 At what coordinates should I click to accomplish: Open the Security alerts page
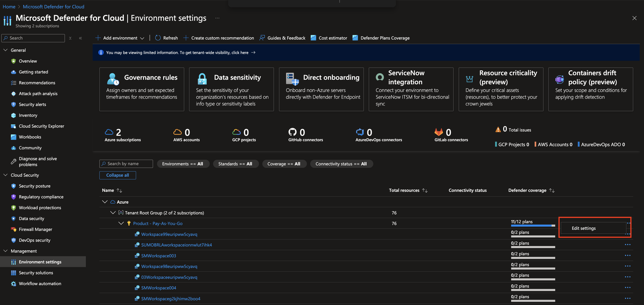32,105
